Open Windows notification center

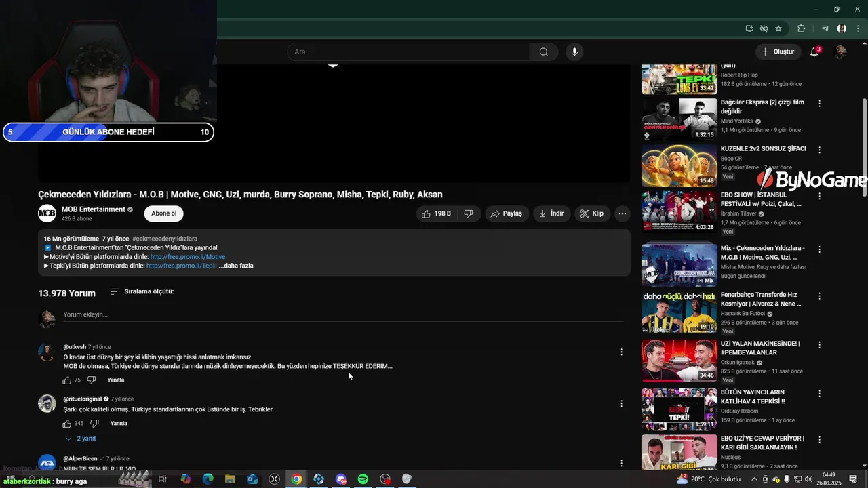854,479
